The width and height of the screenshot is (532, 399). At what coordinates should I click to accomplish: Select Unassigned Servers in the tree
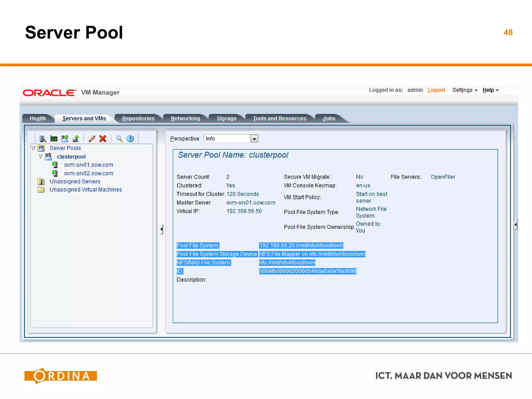(x=75, y=182)
